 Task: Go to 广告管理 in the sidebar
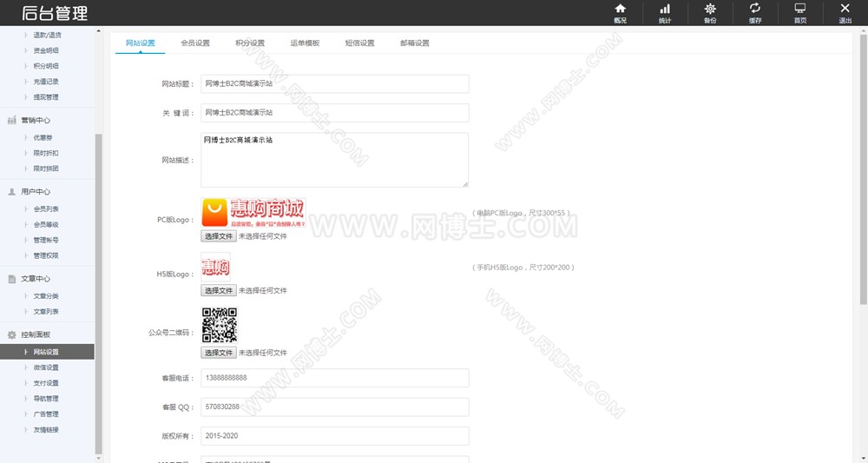point(47,413)
